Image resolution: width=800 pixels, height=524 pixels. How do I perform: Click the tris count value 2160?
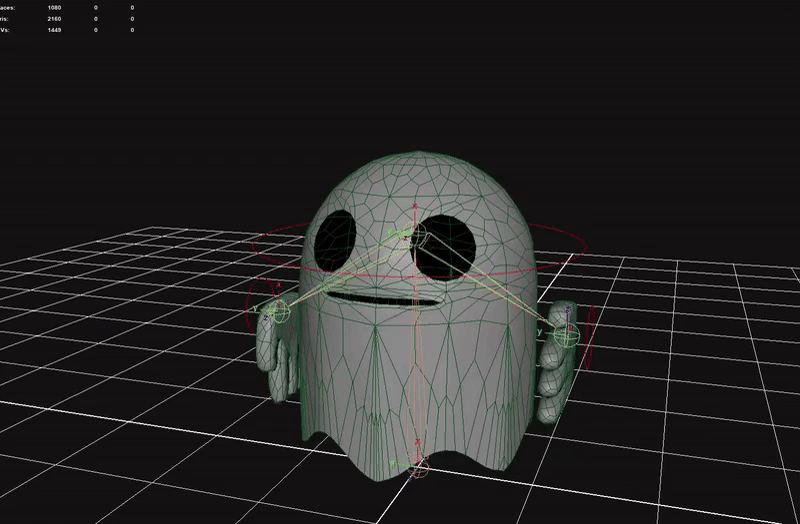(54, 19)
